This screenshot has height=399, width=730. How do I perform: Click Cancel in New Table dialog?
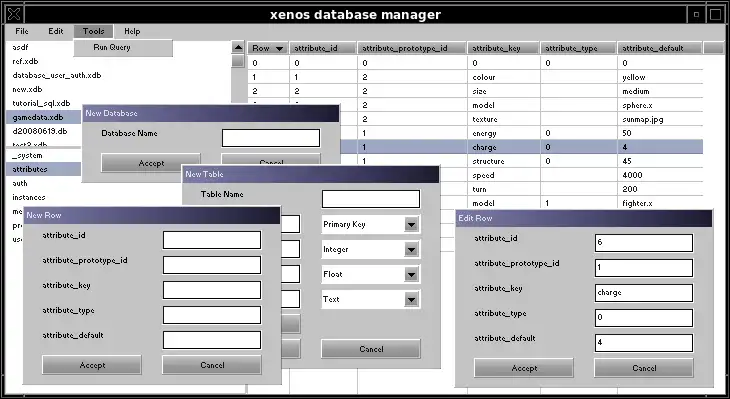coord(371,349)
